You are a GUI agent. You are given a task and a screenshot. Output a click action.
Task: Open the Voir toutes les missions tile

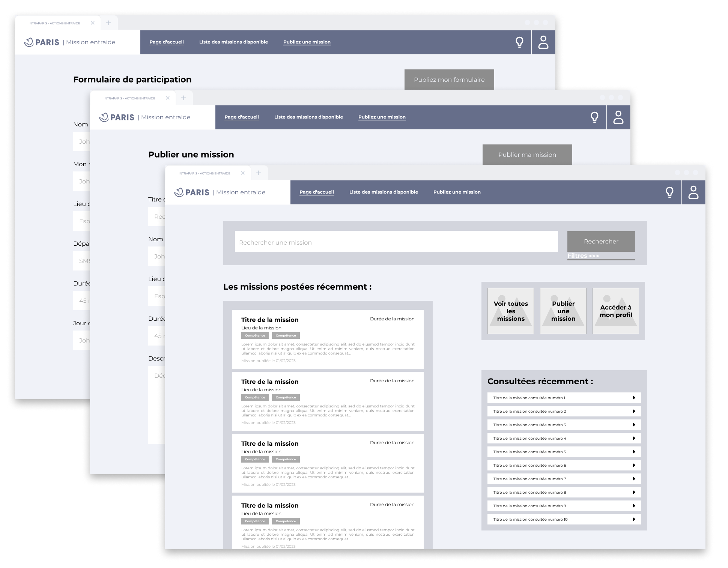[510, 311]
